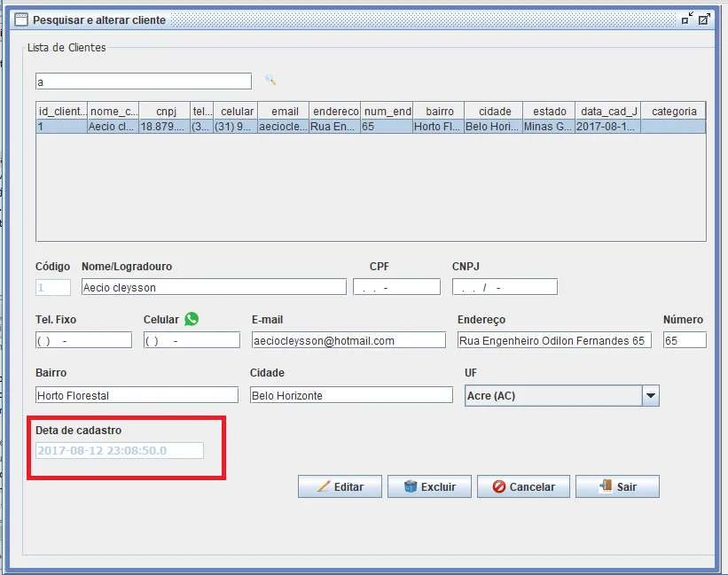Click the E-mail field
The height and width of the screenshot is (575, 728).
[x=348, y=340]
